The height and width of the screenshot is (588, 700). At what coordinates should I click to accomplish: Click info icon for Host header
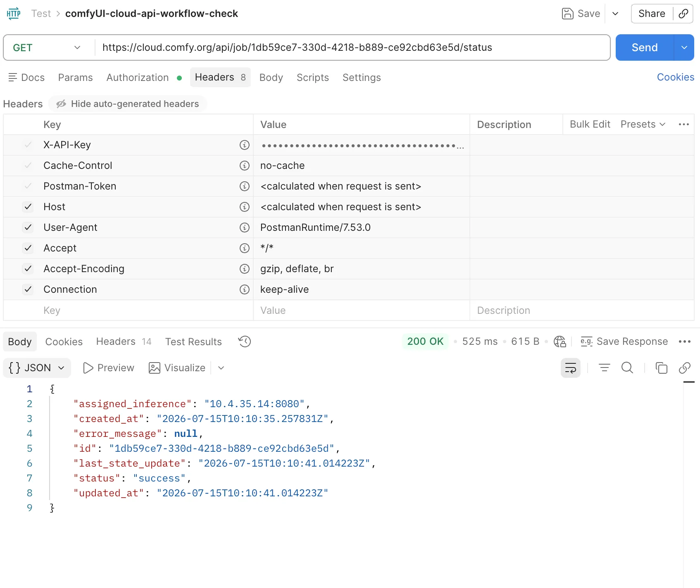point(245,207)
